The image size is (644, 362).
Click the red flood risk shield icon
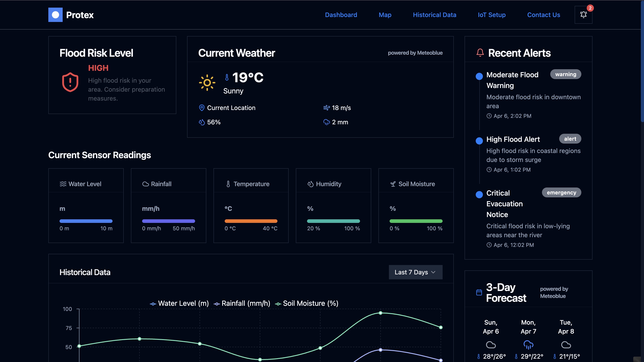70,82
